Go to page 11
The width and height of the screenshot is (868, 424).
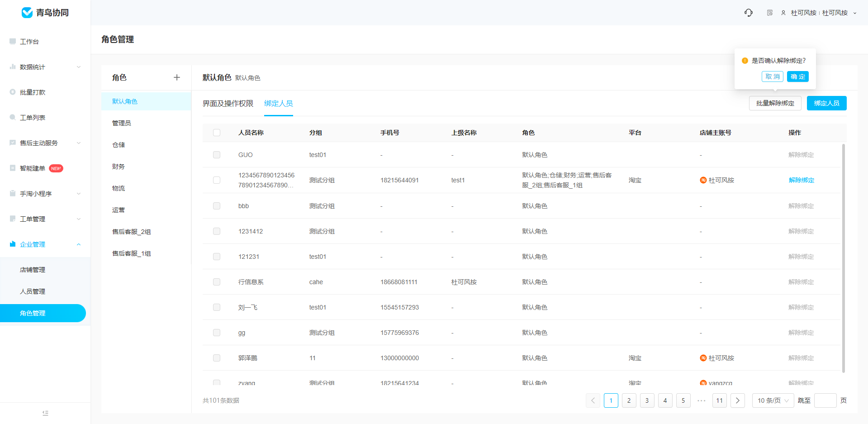point(720,400)
